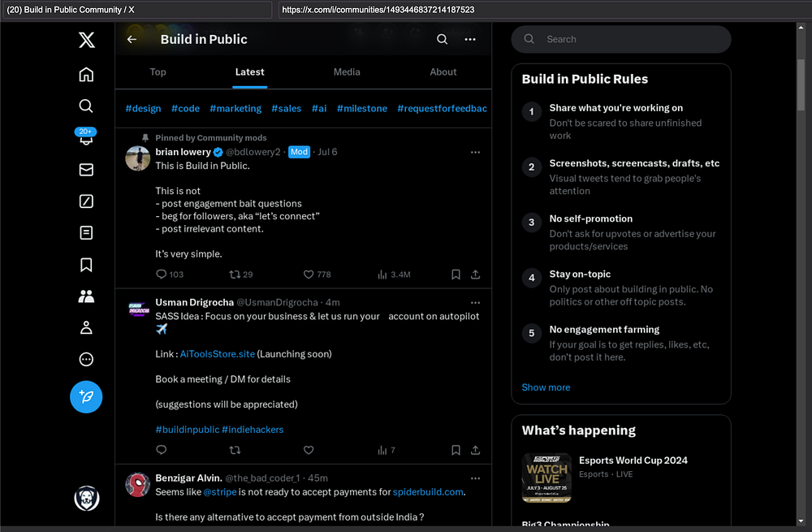
Task: Open brian lowery's name link
Action: pyautogui.click(x=183, y=152)
